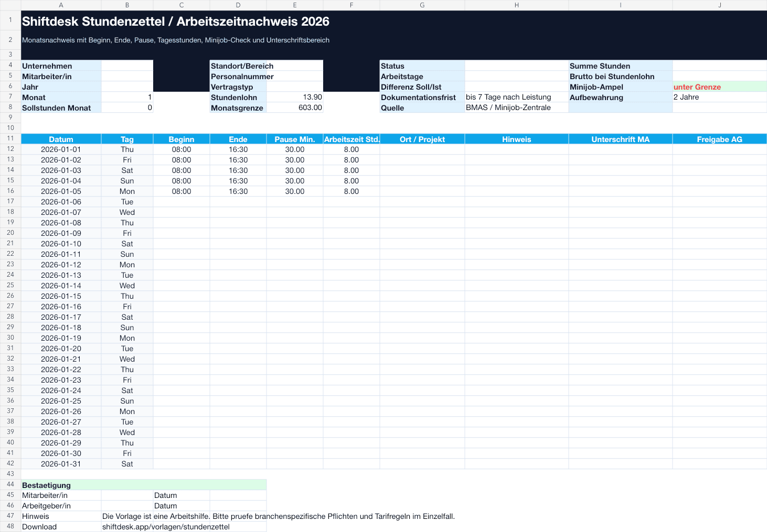Click the 'Freigabe AG' table header
The width and height of the screenshot is (767, 532).
coord(720,139)
